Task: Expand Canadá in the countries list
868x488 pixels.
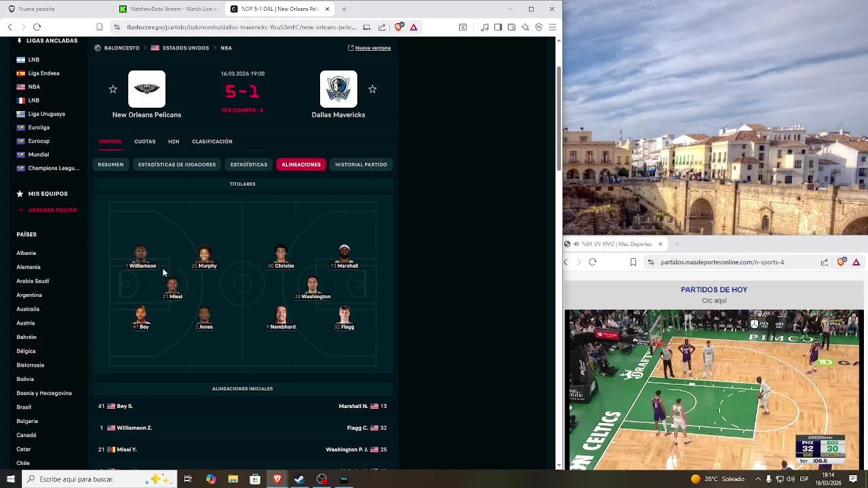Action: [26, 435]
